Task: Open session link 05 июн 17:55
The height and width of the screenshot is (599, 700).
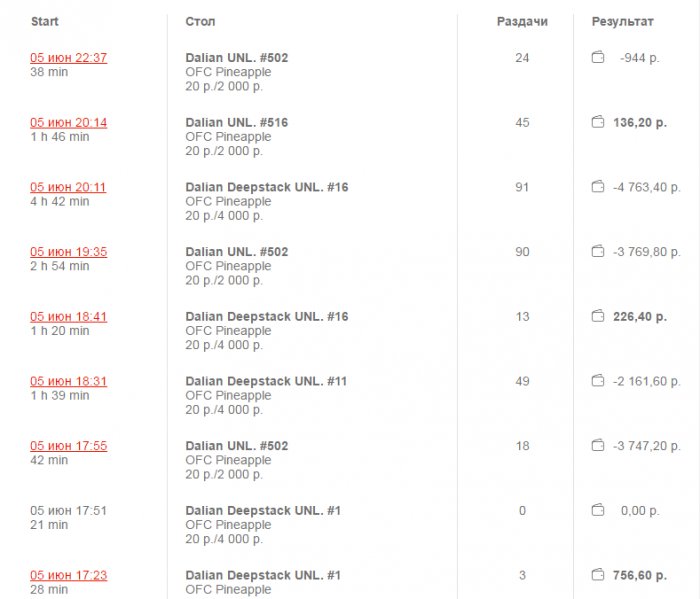Action: pyautogui.click(x=68, y=446)
